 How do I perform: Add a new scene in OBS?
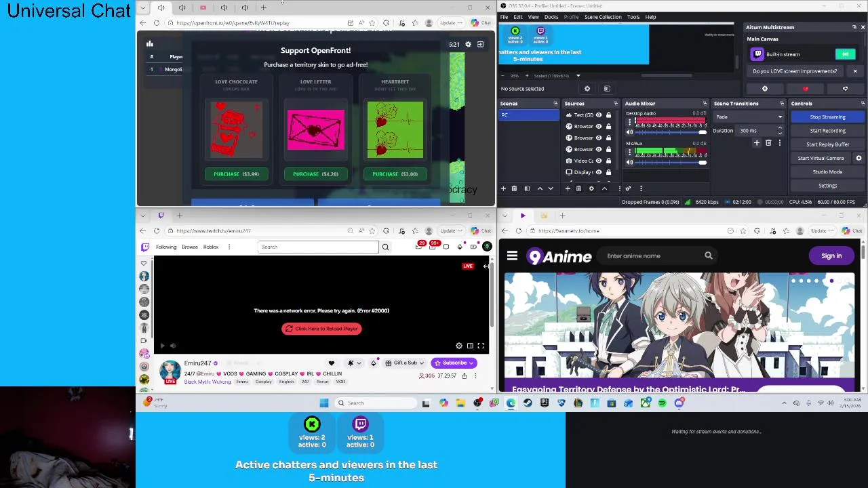(x=503, y=188)
